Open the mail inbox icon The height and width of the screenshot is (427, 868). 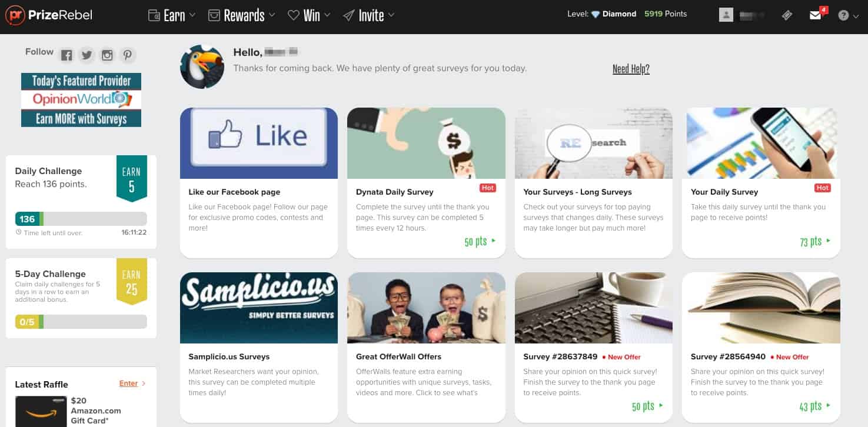point(816,15)
